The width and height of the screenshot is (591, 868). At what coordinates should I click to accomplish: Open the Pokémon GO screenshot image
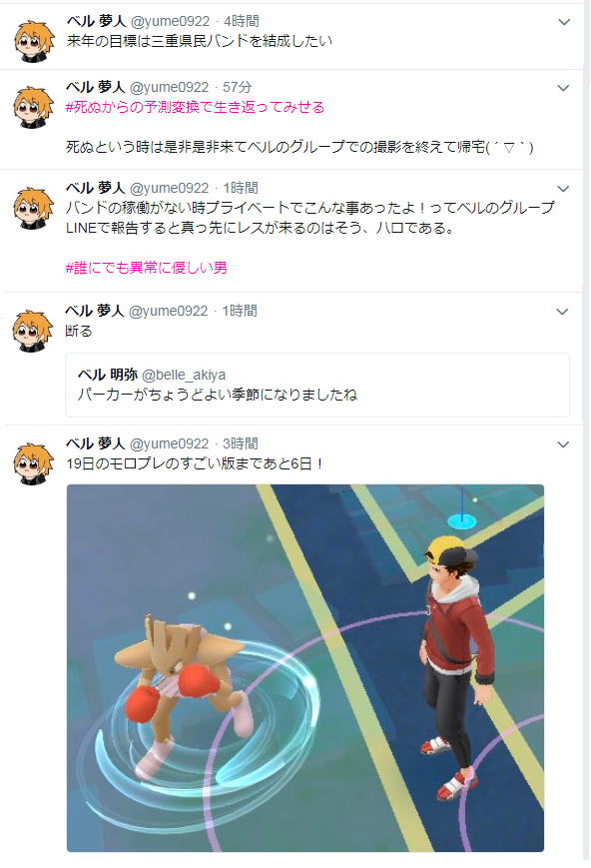point(305,668)
